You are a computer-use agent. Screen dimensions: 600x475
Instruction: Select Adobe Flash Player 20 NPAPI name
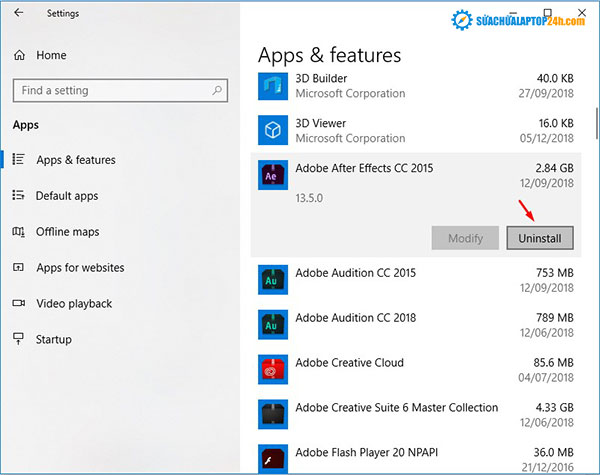[x=367, y=452]
